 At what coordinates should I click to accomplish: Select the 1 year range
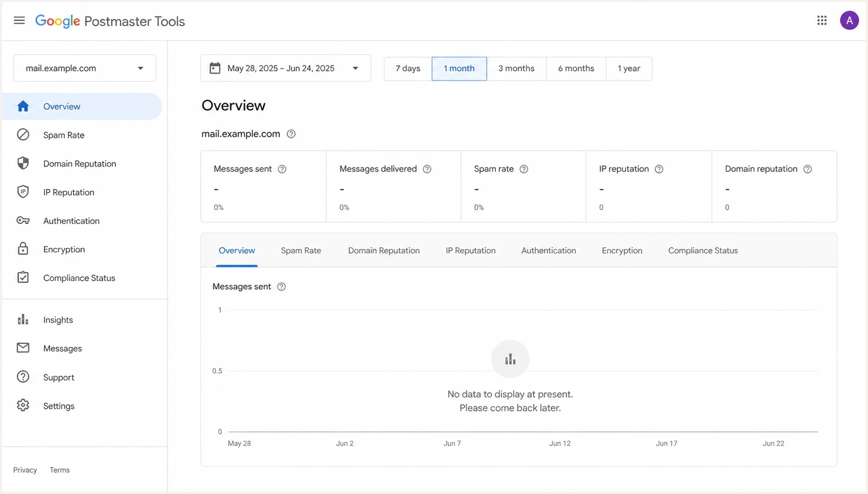629,68
